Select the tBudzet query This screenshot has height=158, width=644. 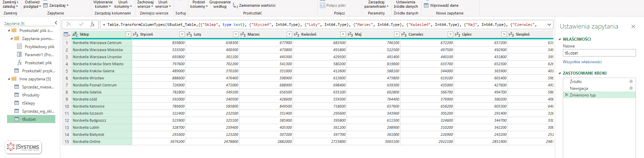[x=31, y=119]
